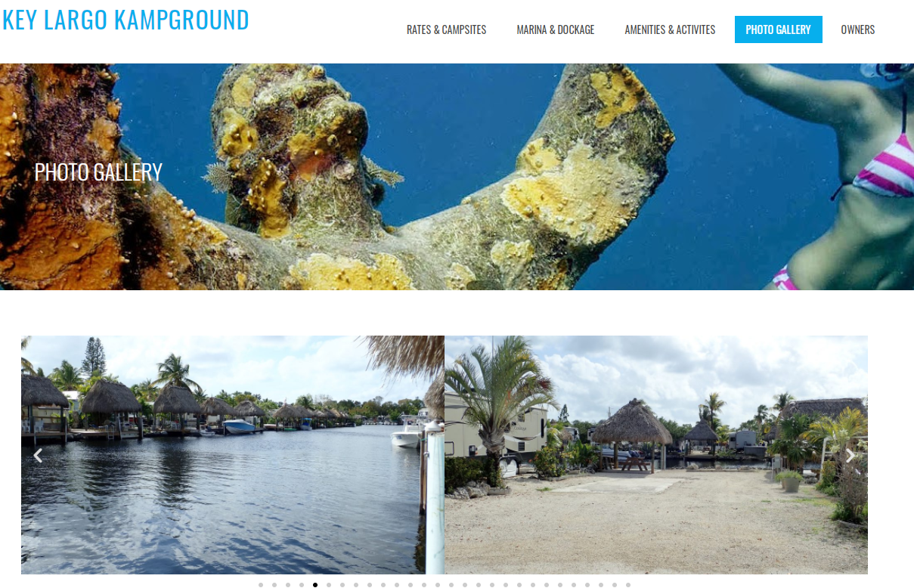The height and width of the screenshot is (588, 914).
Task: Open the Owners menu item
Action: click(858, 29)
